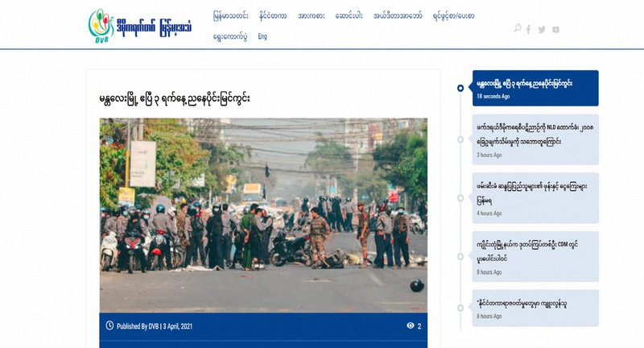Click the DVB logo in the header

[x=139, y=26]
